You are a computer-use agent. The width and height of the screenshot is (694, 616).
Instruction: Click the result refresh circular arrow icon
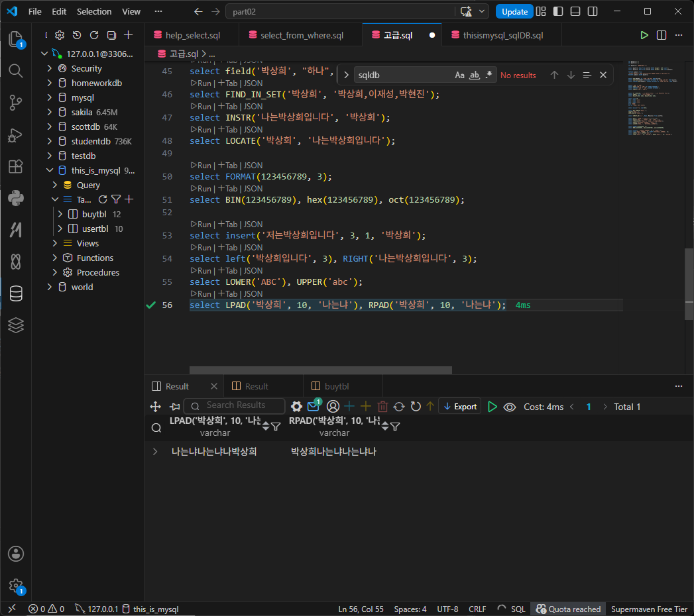[416, 407]
